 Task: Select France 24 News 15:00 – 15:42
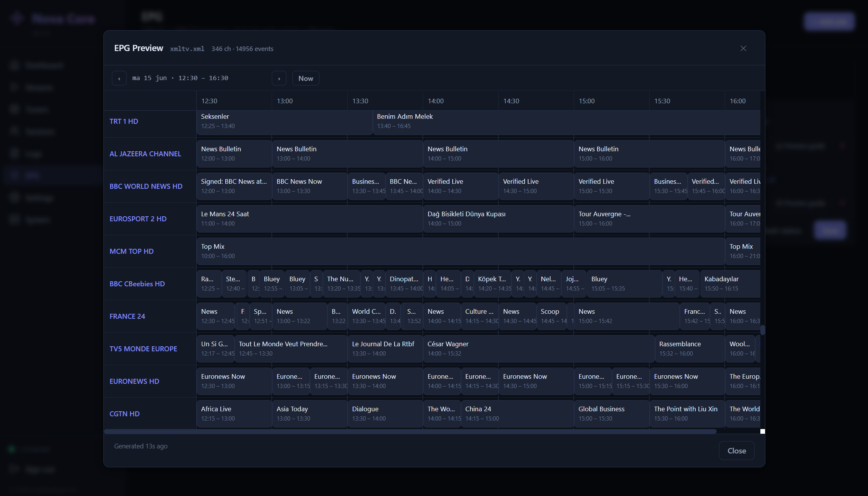627,316
